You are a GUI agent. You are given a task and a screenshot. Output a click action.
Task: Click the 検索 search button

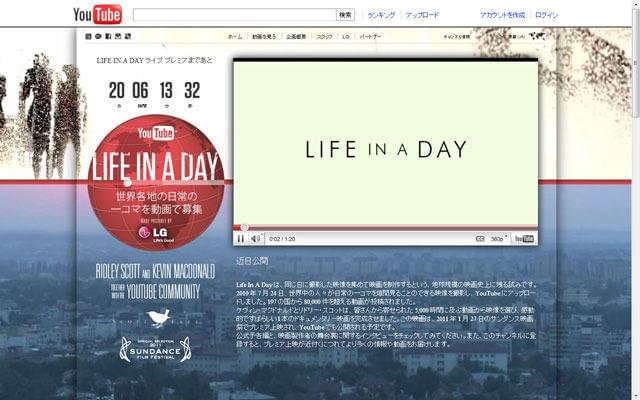point(345,15)
